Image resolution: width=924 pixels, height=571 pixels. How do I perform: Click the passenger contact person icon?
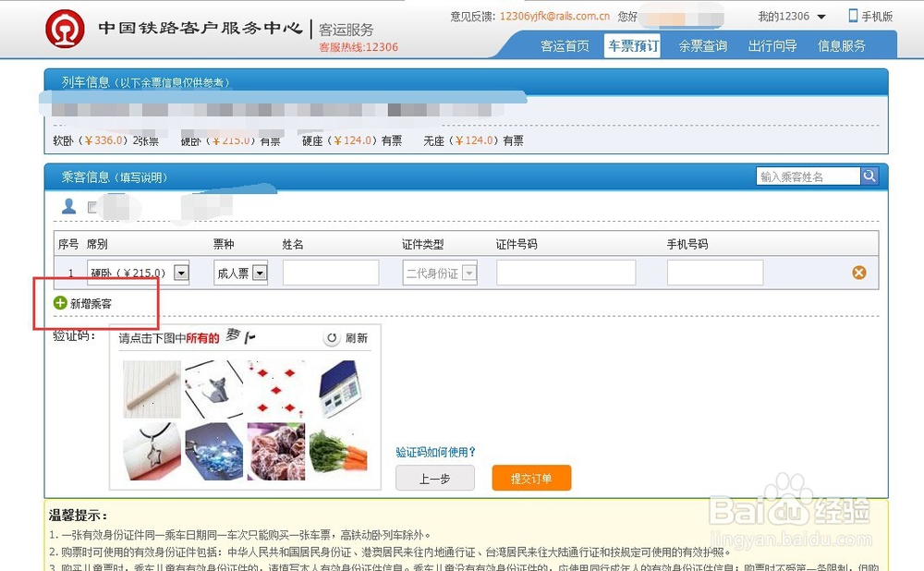69,206
